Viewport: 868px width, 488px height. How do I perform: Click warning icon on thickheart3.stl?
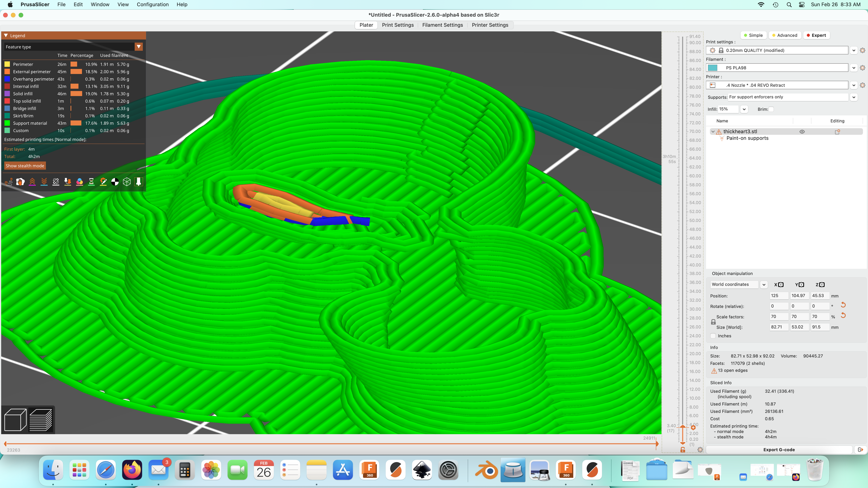click(719, 132)
